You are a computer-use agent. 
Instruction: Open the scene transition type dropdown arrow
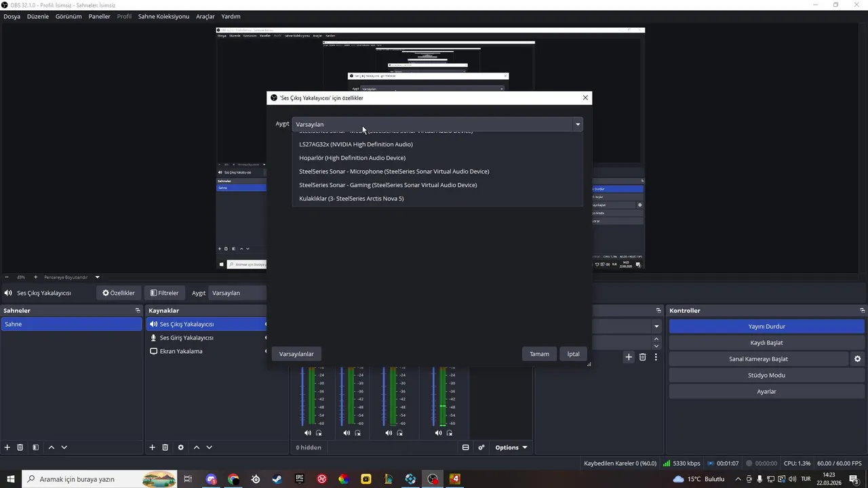pyautogui.click(x=656, y=327)
